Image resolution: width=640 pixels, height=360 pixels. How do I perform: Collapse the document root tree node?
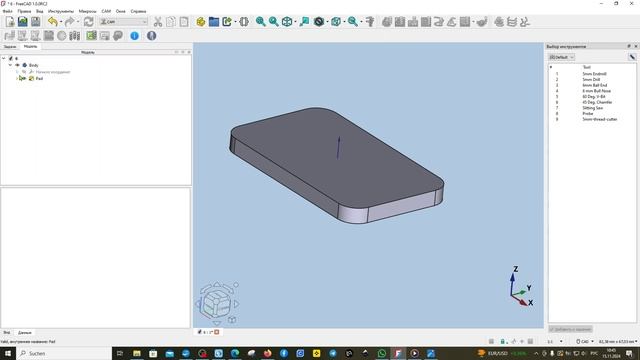click(4, 58)
